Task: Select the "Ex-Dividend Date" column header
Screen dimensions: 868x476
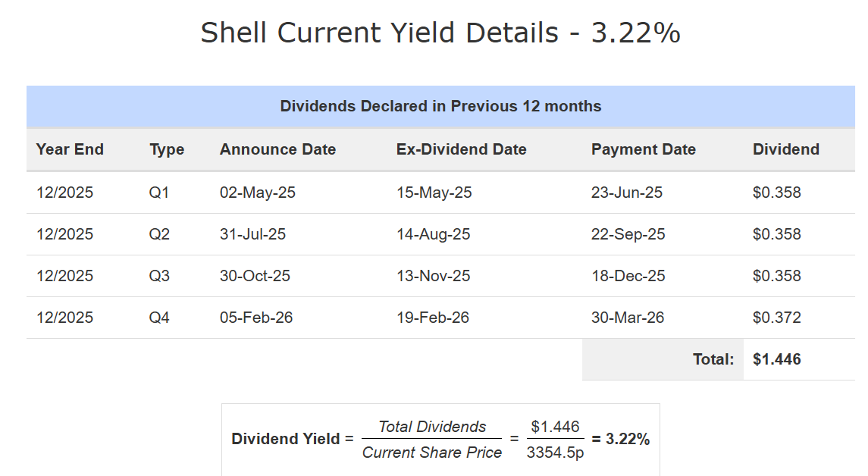Action: coord(461,149)
